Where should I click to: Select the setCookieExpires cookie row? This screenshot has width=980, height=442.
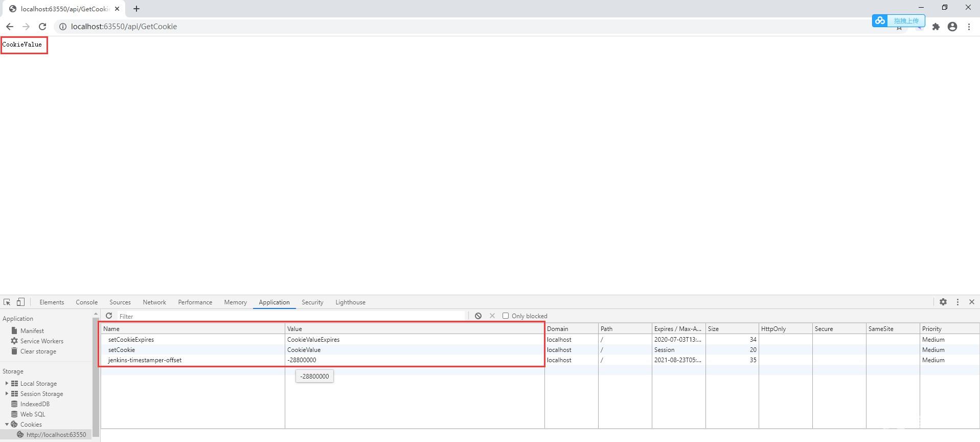pos(131,340)
